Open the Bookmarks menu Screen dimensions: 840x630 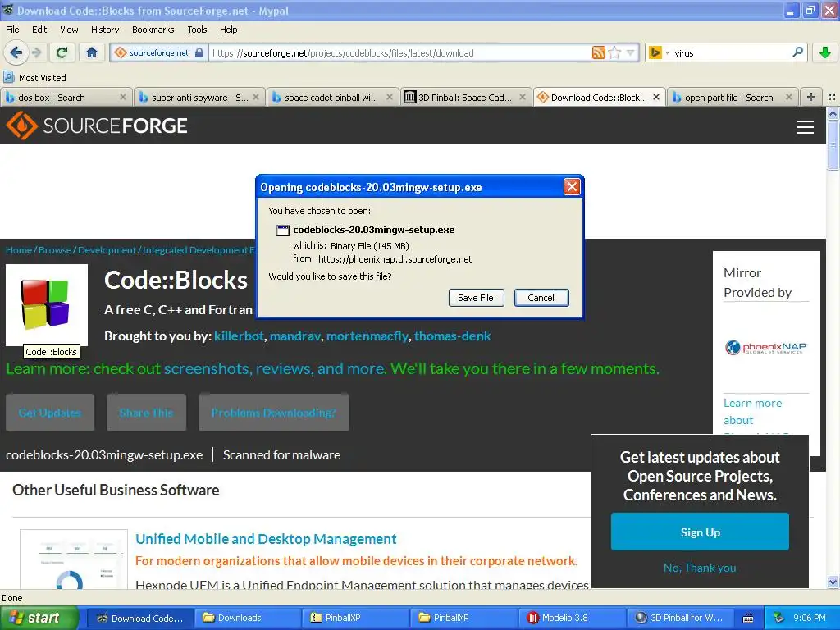[x=153, y=30]
